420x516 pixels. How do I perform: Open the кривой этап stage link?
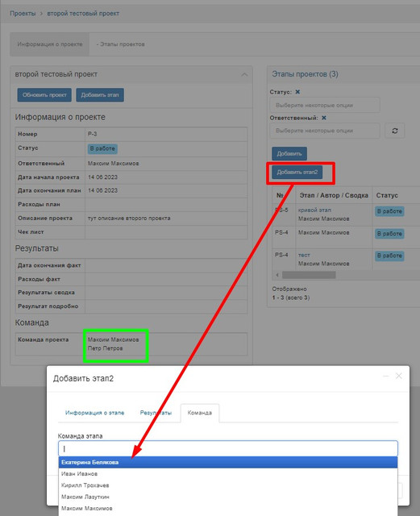point(314,210)
